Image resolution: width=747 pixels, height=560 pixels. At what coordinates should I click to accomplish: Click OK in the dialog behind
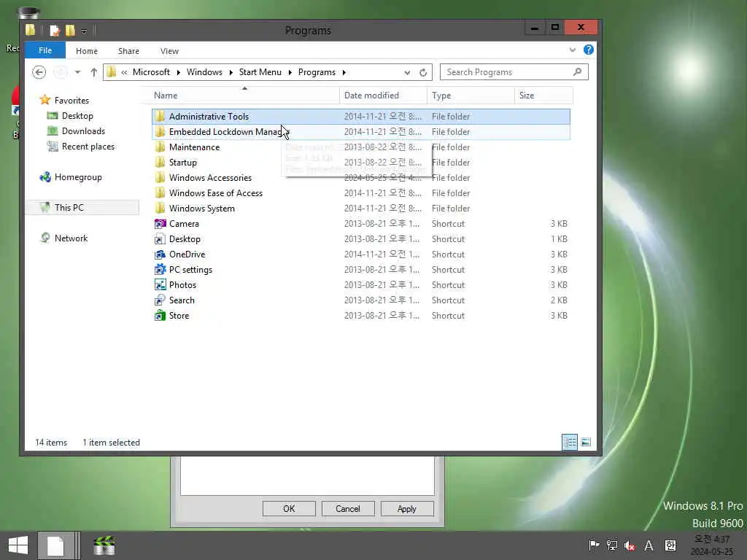289,508
